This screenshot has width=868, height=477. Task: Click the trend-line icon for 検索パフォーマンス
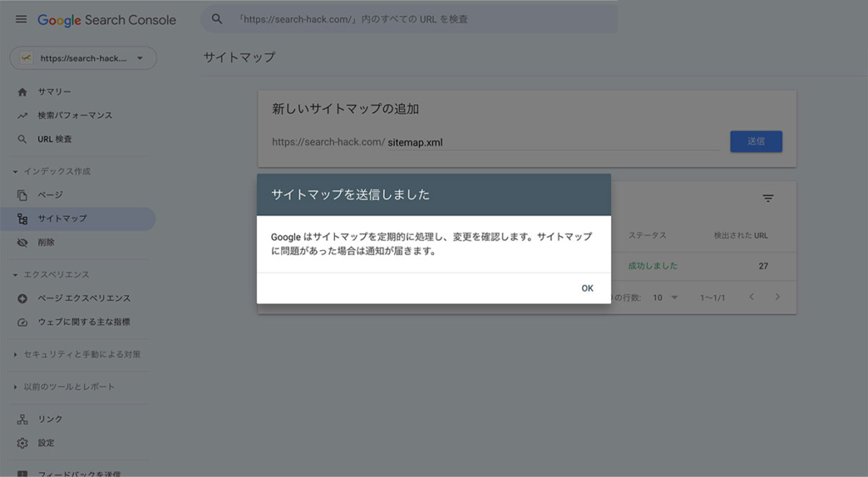tap(22, 116)
